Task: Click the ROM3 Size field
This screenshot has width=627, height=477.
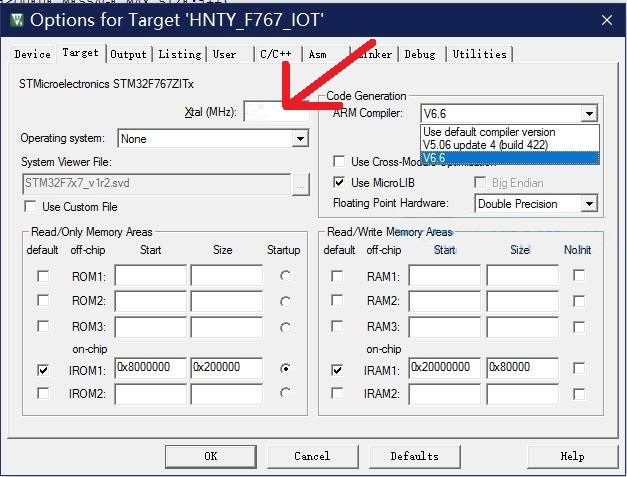Action: pyautogui.click(x=227, y=327)
